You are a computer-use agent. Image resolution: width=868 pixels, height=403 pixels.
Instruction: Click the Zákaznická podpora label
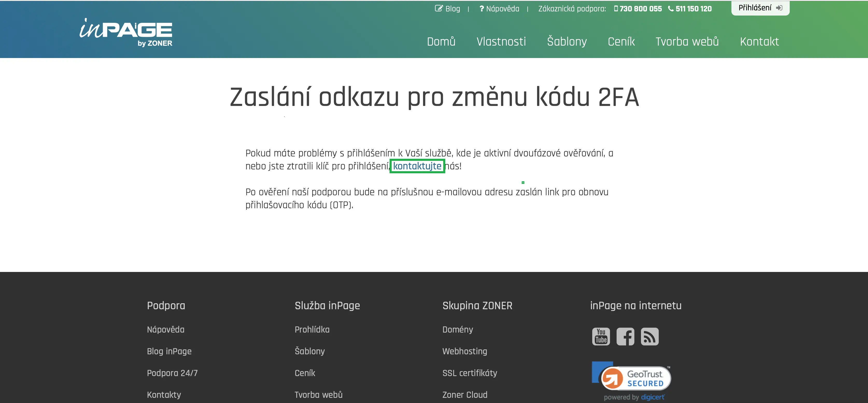[572, 8]
